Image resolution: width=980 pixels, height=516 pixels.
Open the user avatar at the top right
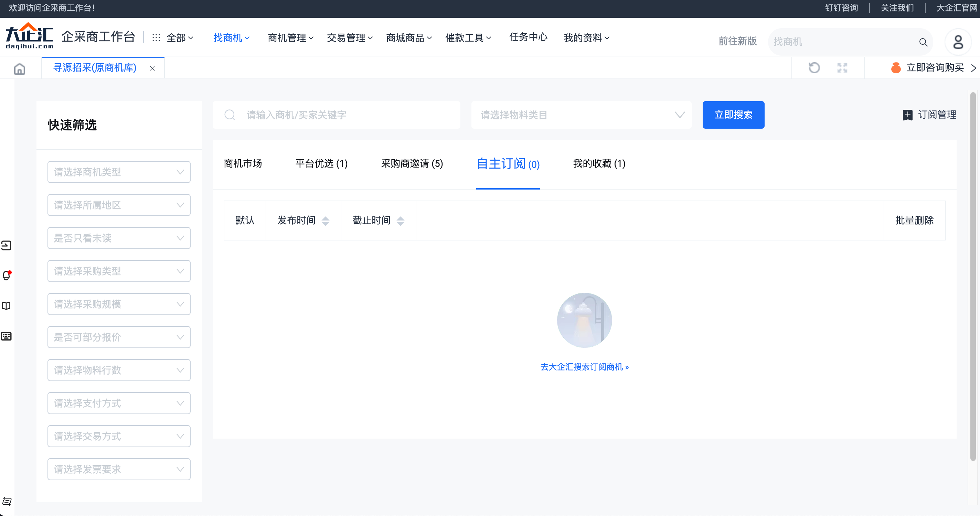point(958,42)
